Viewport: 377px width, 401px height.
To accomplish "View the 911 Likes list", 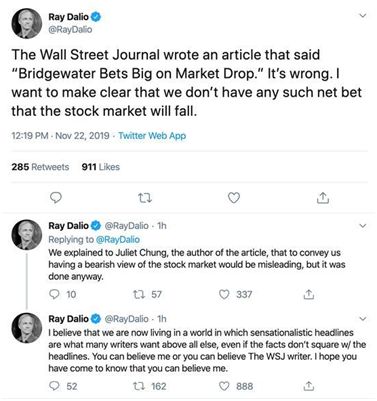I will (101, 167).
